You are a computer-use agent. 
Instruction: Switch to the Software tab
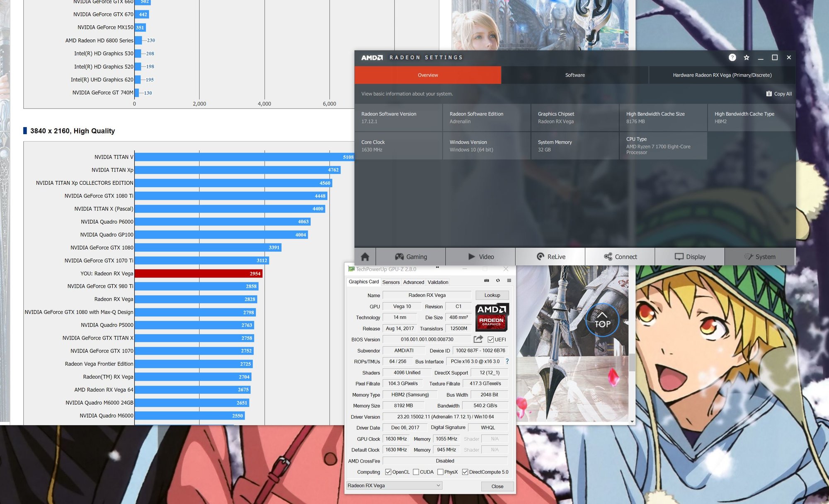click(575, 75)
